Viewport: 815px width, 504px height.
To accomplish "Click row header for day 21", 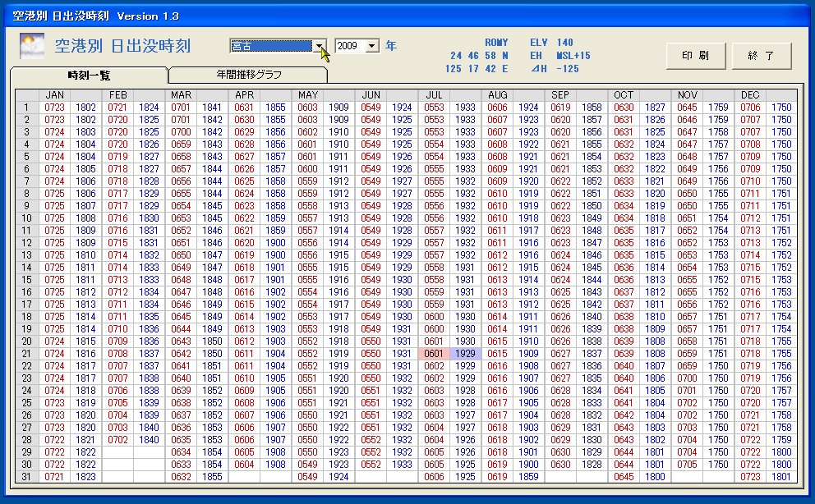I will [27, 354].
